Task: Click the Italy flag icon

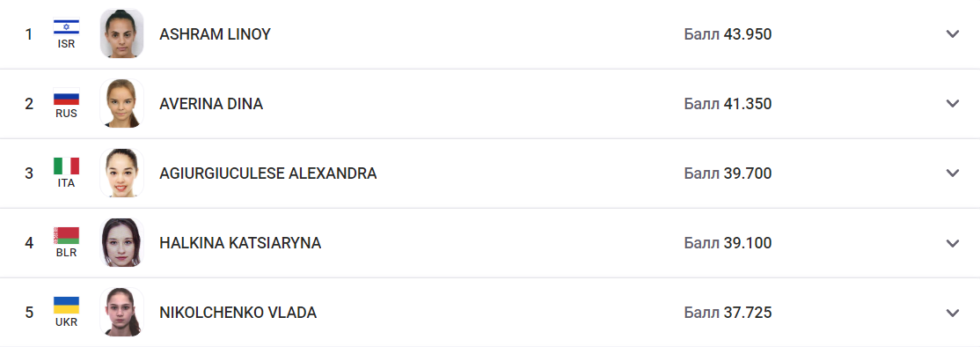Action: [66, 166]
